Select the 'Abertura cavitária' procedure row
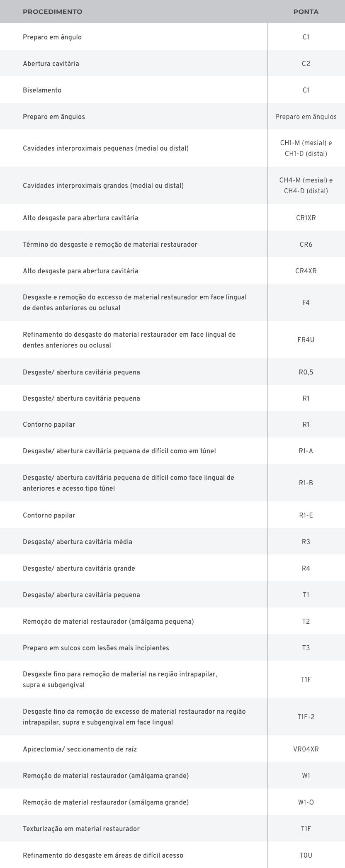This screenshot has height=868, width=345. click(x=51, y=63)
